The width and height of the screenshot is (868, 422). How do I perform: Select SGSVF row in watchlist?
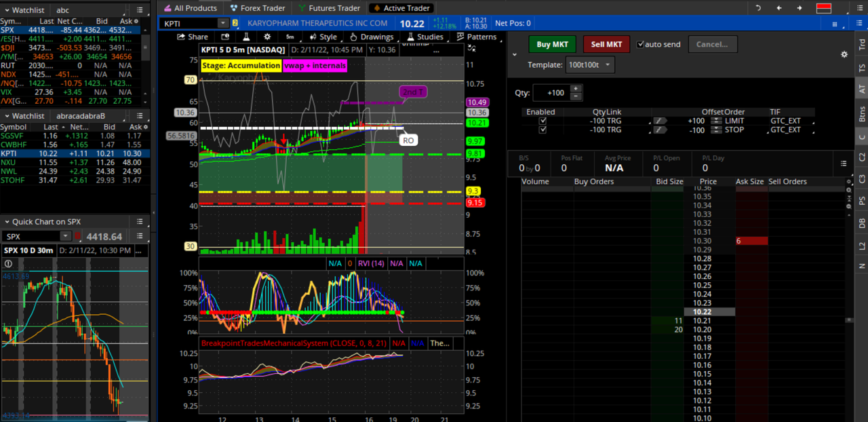71,136
